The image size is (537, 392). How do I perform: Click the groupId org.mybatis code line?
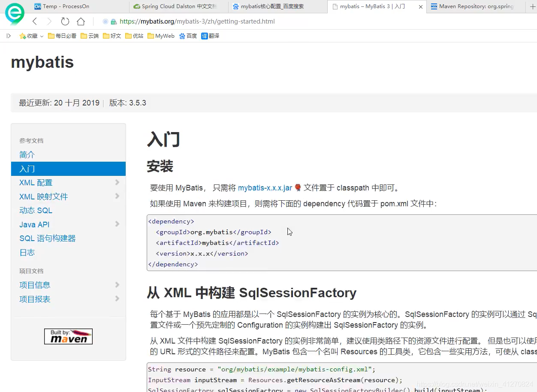[213, 232]
